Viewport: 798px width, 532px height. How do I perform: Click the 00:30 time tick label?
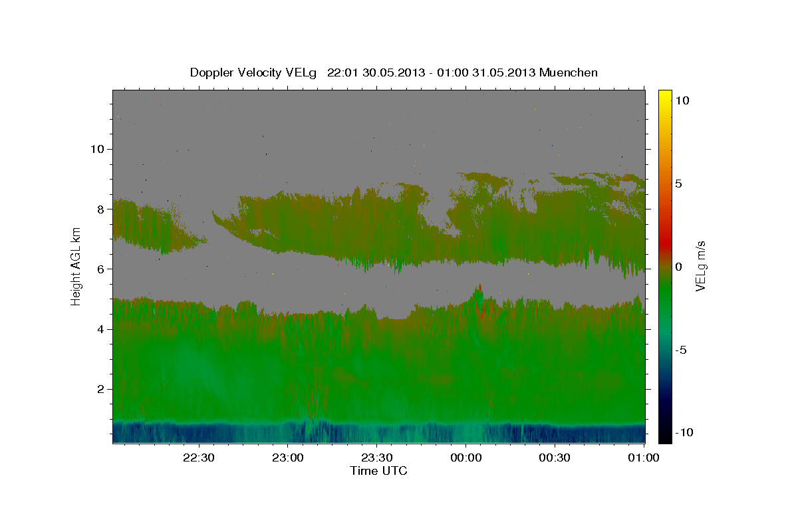(x=555, y=458)
